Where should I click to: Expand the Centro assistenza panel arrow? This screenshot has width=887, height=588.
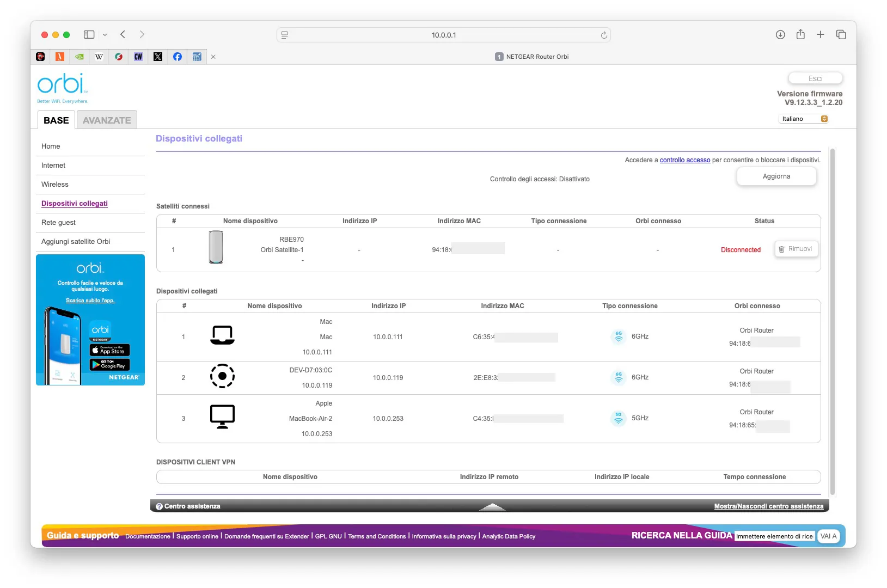point(492,507)
